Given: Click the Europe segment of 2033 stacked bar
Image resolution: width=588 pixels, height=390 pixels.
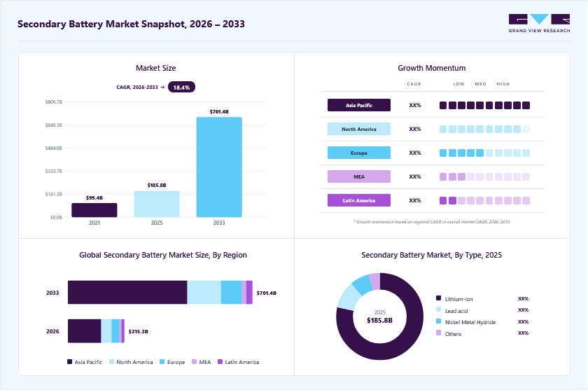Looking at the screenshot, I should pos(232,292).
